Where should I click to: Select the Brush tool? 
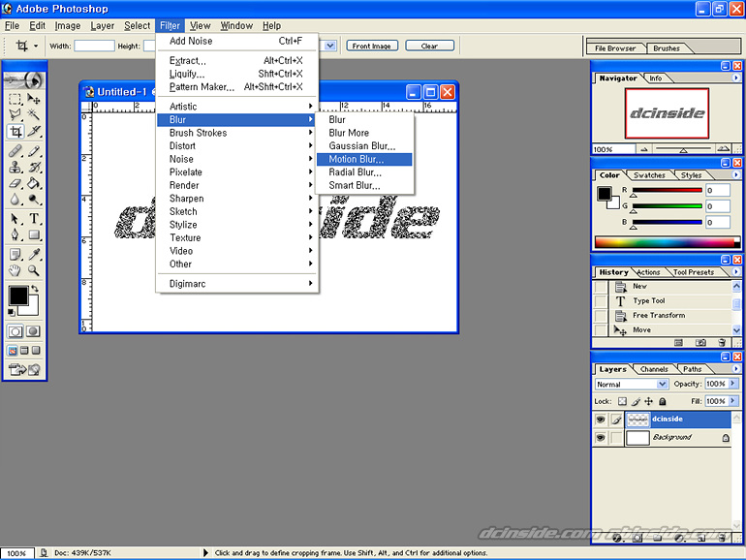point(33,151)
